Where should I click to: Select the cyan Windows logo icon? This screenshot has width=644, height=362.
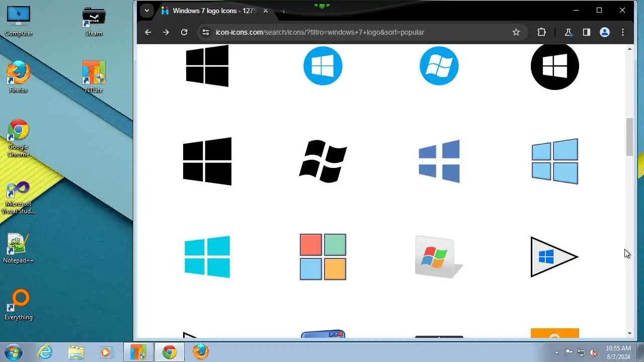(x=207, y=257)
